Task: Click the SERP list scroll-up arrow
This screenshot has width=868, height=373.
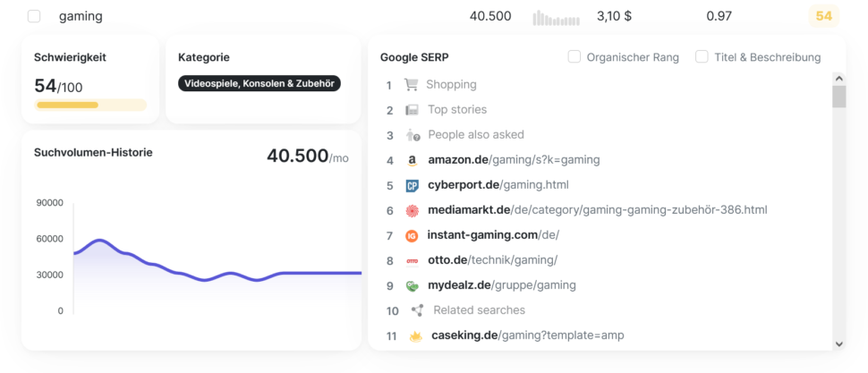Action: pyautogui.click(x=839, y=78)
